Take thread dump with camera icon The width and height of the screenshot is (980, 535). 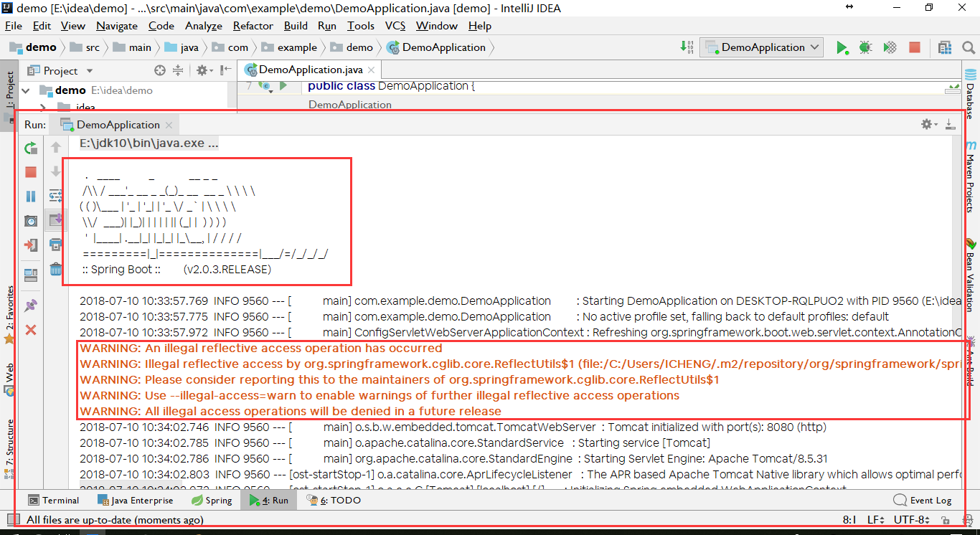(31, 221)
